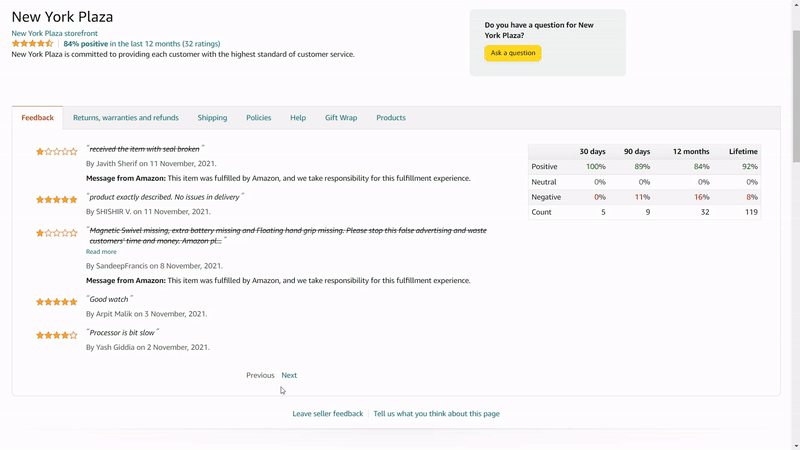This screenshot has height=450, width=800.
Task: Click 'By Javith Sherif on 11 November, 2021'
Action: point(151,164)
